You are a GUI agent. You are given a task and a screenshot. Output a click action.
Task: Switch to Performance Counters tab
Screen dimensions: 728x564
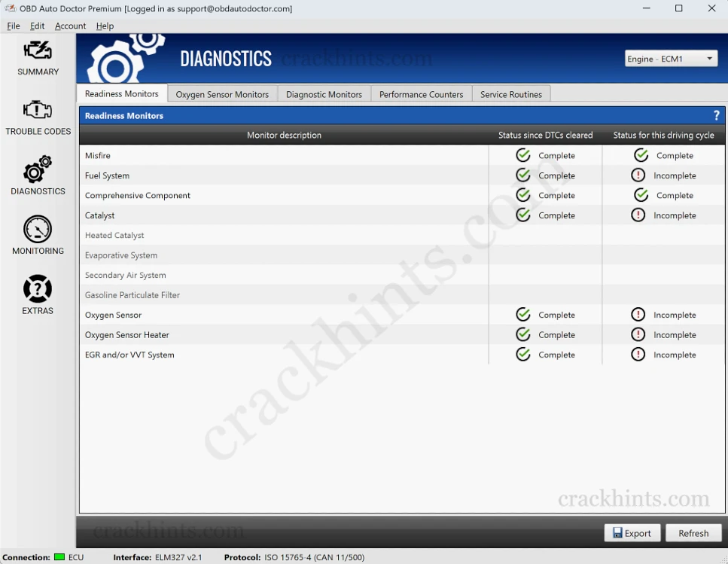421,94
